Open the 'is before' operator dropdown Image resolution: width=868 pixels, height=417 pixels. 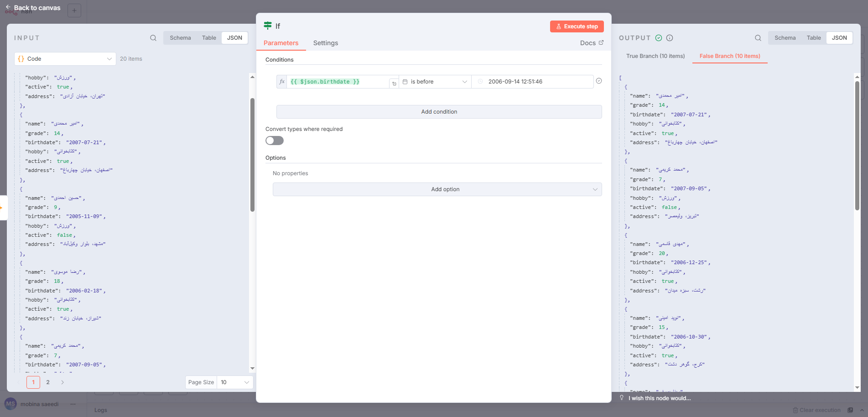click(435, 82)
